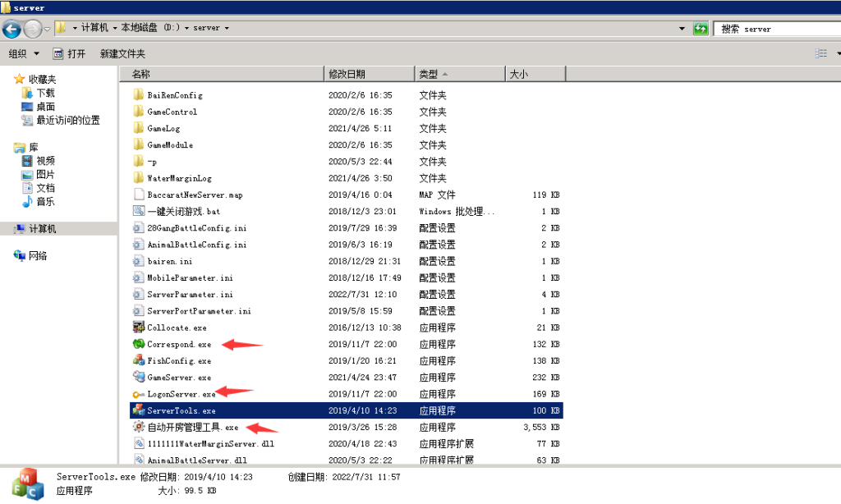This screenshot has width=841, height=504.
Task: Expand the address bar history dropdown arrow
Action: (x=682, y=29)
